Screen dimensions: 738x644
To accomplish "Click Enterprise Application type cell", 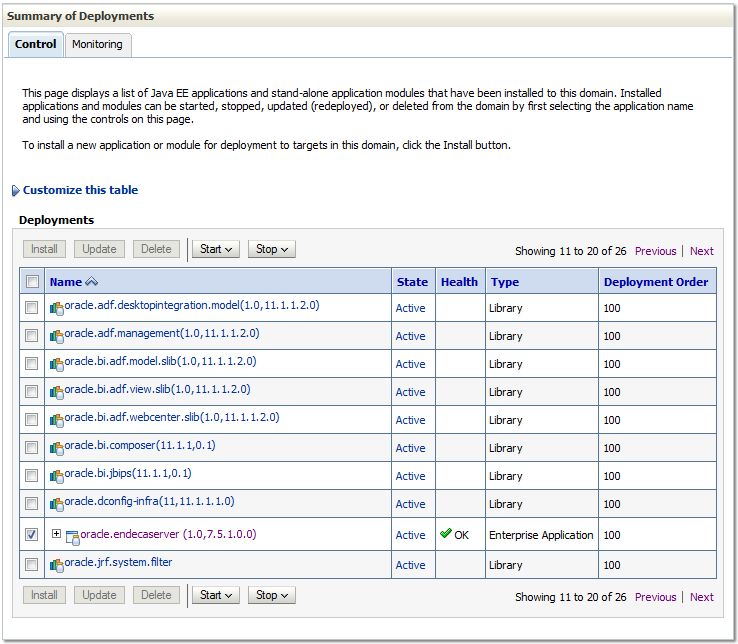I will pyautogui.click(x=541, y=535).
